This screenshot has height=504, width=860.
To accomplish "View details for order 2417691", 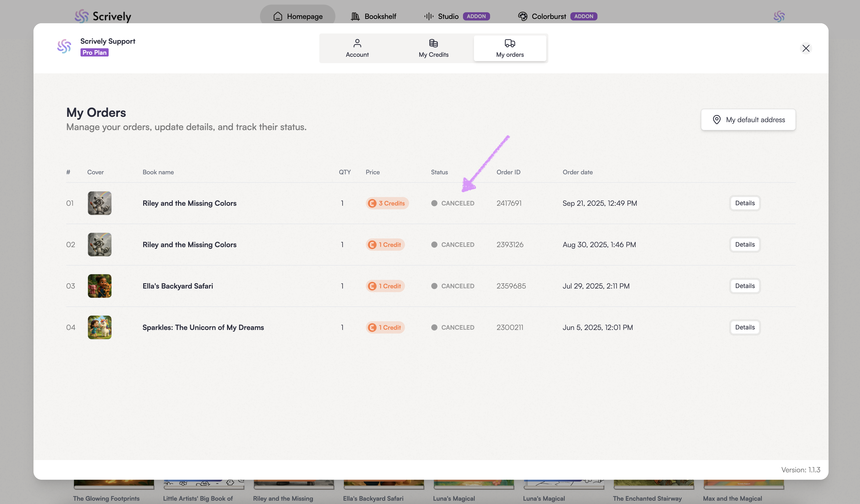I will point(745,203).
